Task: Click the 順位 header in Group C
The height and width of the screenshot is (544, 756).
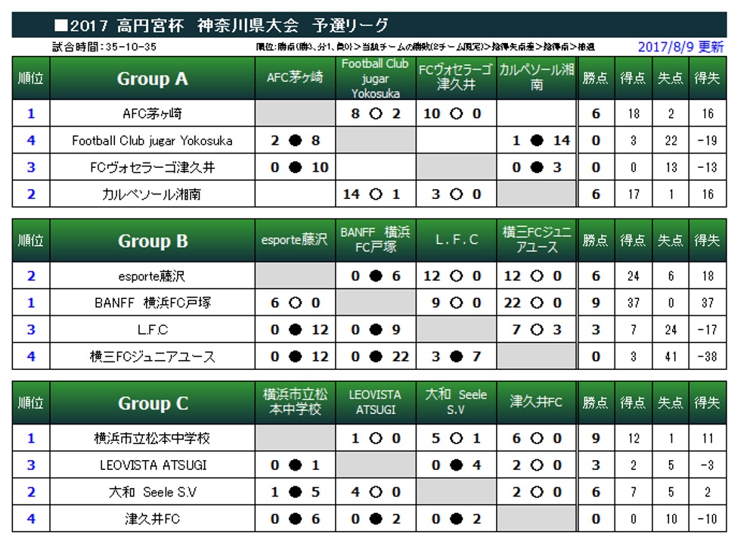Action: coord(31,403)
